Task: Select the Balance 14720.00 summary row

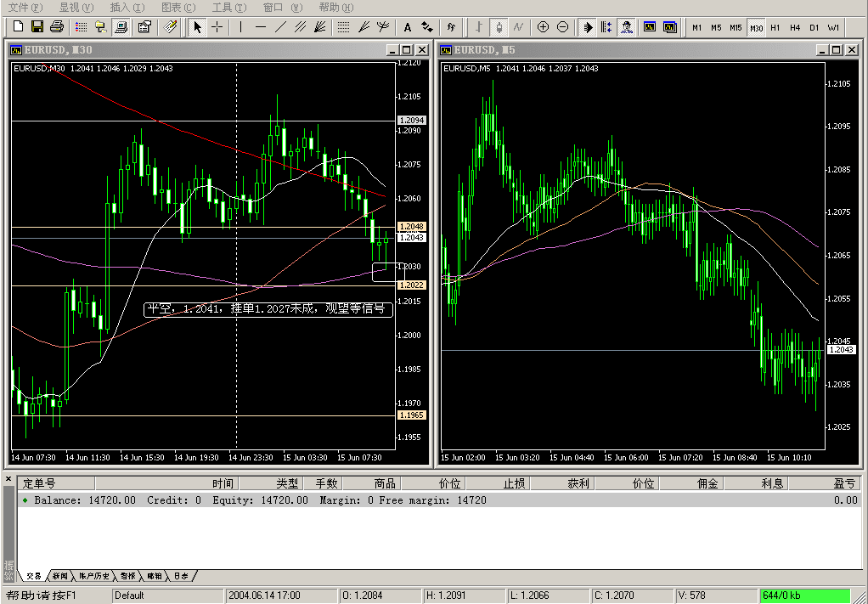Action: tap(440, 500)
